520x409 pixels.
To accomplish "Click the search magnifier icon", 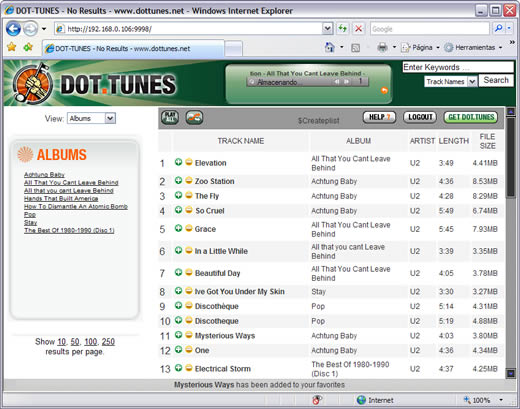I will [x=498, y=29].
